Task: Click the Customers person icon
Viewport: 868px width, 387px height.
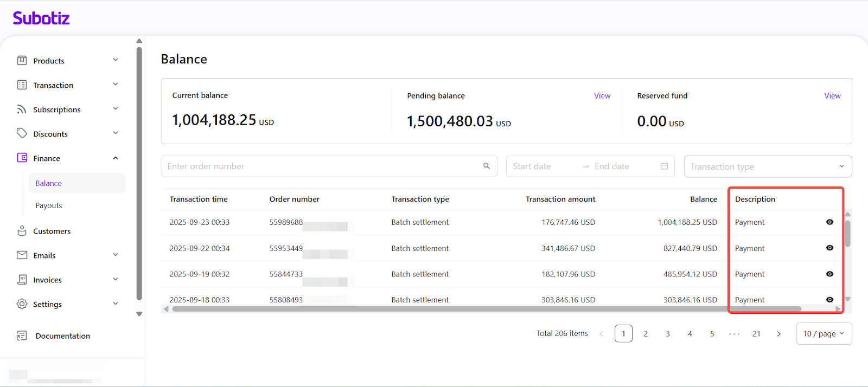Action: tap(22, 231)
